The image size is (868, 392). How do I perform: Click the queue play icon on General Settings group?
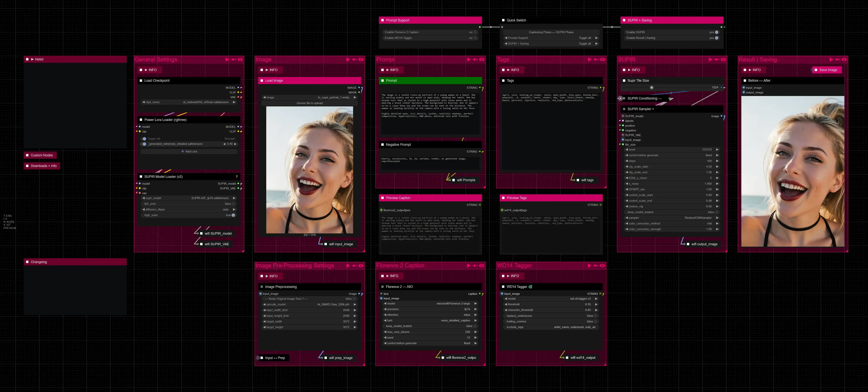pyautogui.click(x=227, y=60)
